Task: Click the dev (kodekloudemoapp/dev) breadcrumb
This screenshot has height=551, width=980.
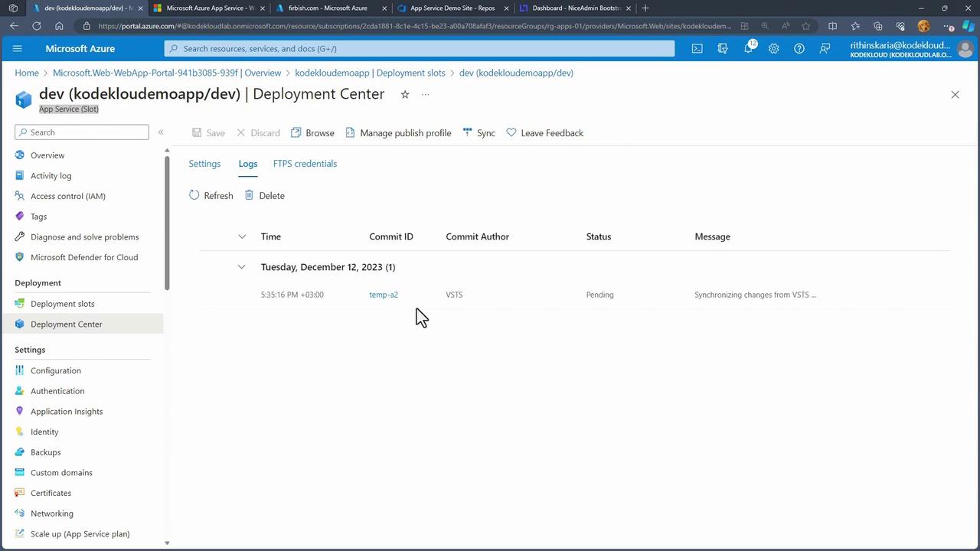Action: 516,73
